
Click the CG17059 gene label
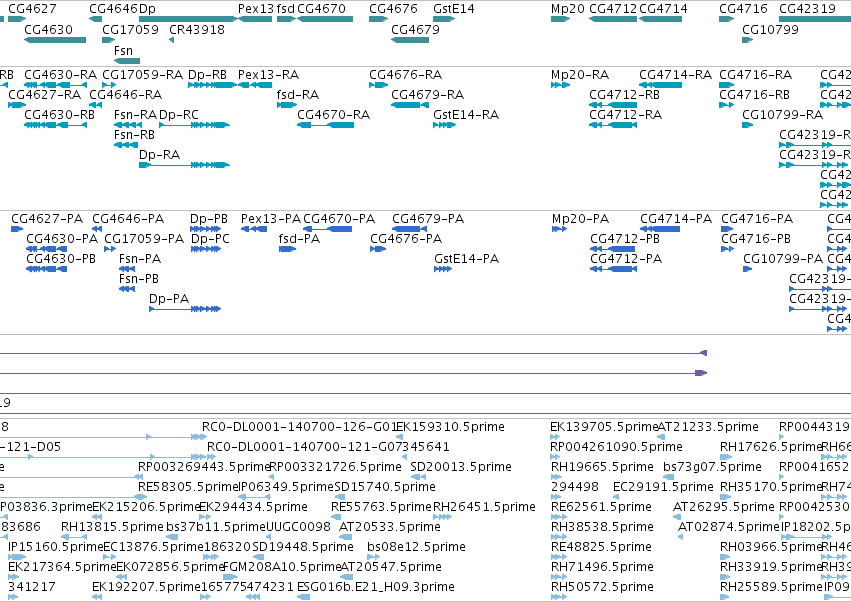coord(130,29)
